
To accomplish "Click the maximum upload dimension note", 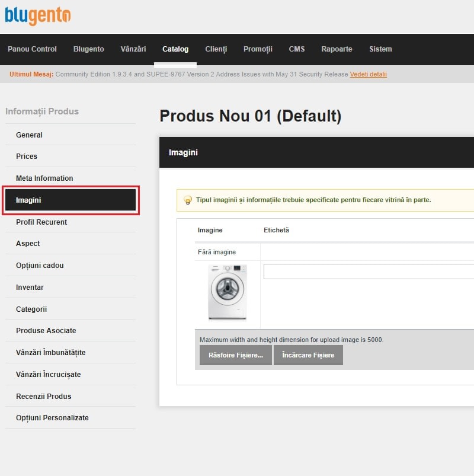I will [x=292, y=340].
